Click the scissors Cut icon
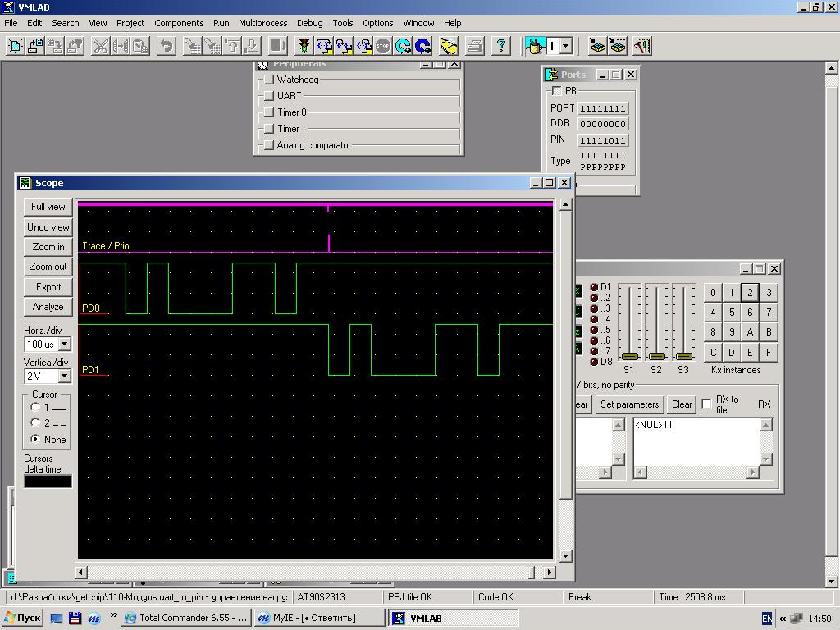This screenshot has width=840, height=630. coord(100,46)
